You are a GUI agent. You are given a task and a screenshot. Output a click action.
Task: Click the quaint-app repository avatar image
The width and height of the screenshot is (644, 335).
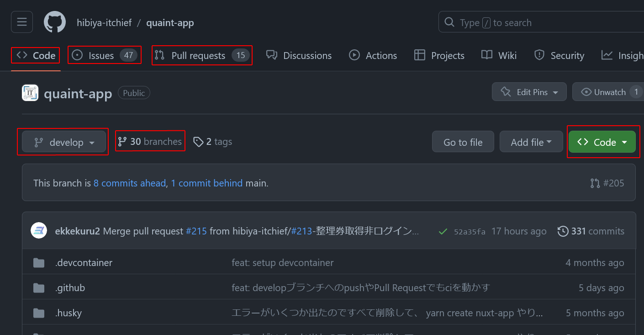point(30,93)
